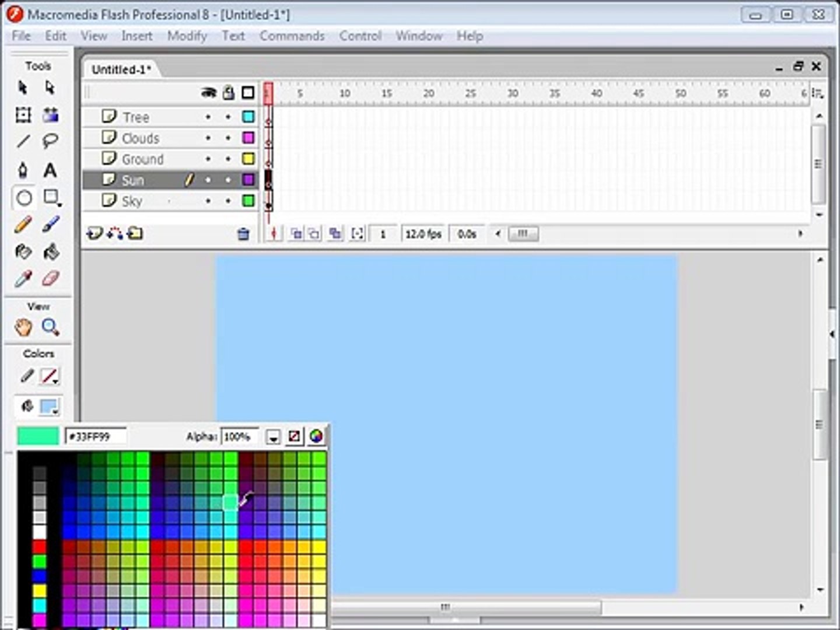
Task: Select the Brush tool
Action: 51,225
